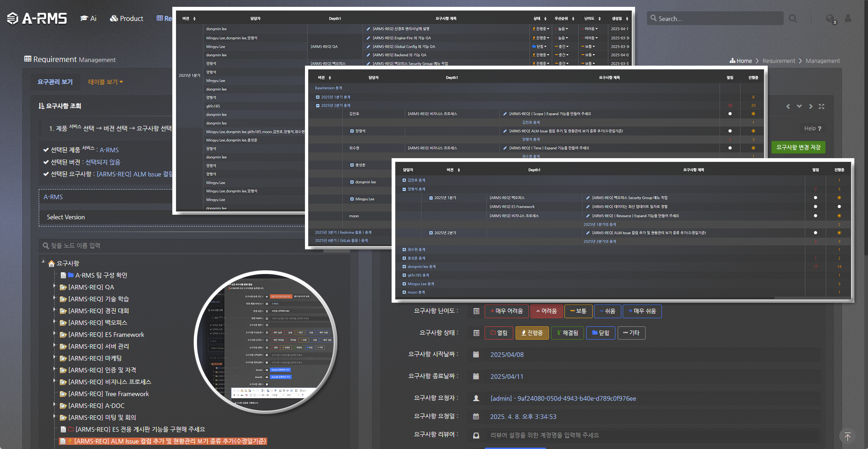The height and width of the screenshot is (449, 868).
Task: Expand the [ARMS-REQ] QA tree node
Action: click(x=54, y=287)
